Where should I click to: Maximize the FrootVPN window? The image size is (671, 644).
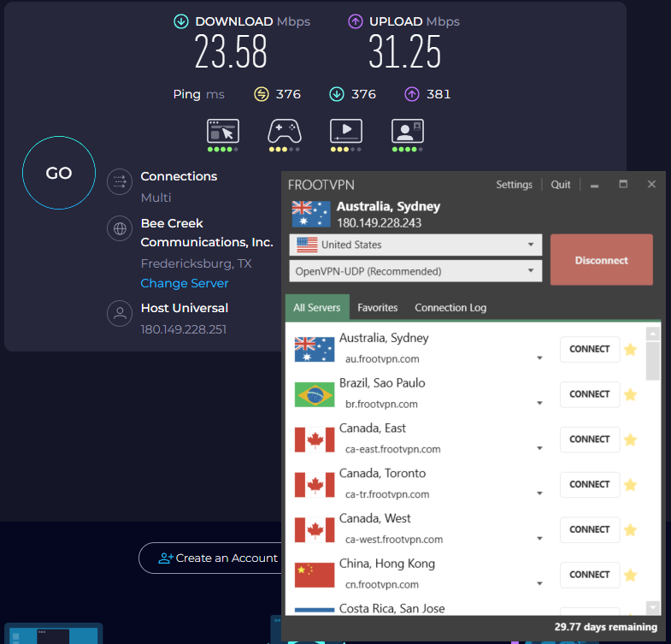pos(623,184)
